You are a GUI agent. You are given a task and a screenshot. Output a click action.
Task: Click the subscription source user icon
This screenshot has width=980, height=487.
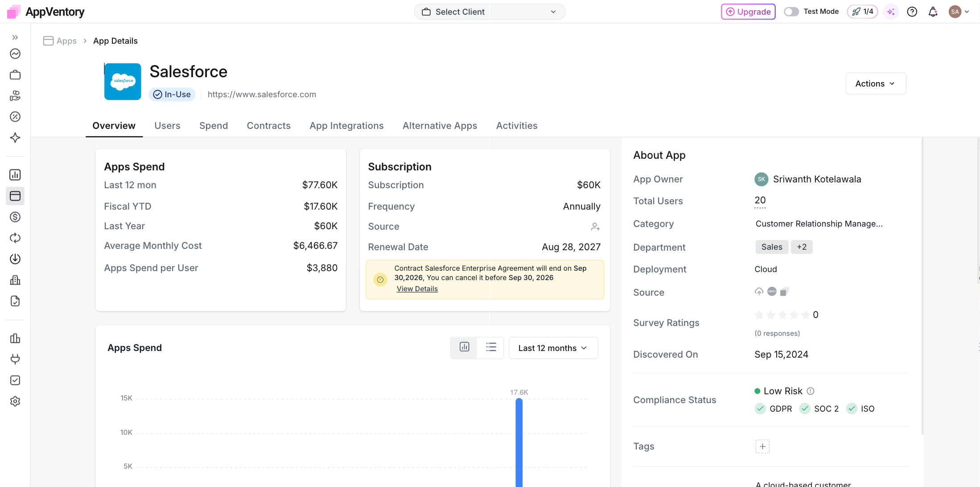(595, 227)
